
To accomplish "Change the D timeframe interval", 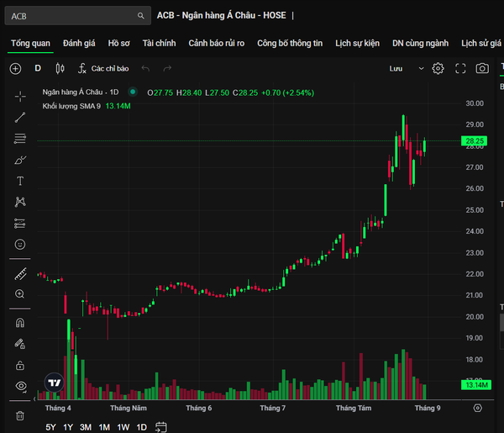I will 38,68.
